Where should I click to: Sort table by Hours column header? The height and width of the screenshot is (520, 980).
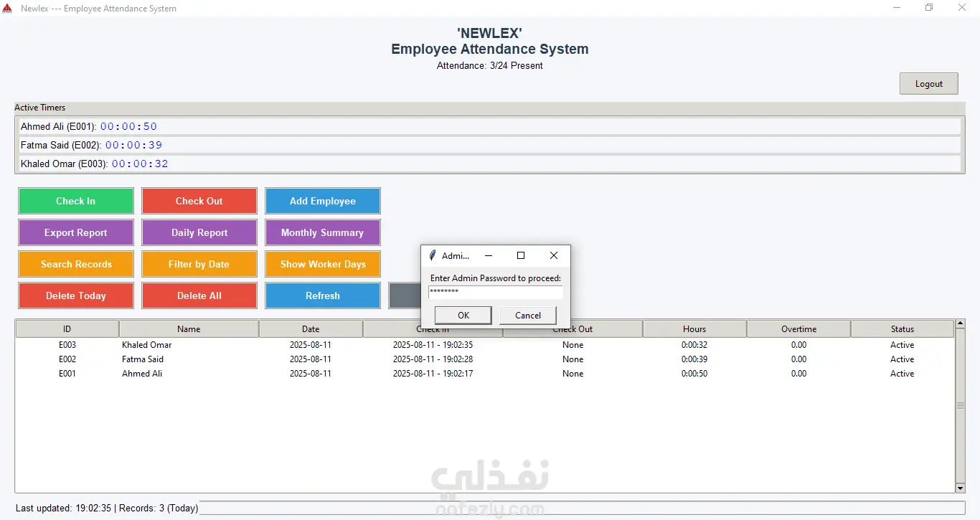(694, 329)
